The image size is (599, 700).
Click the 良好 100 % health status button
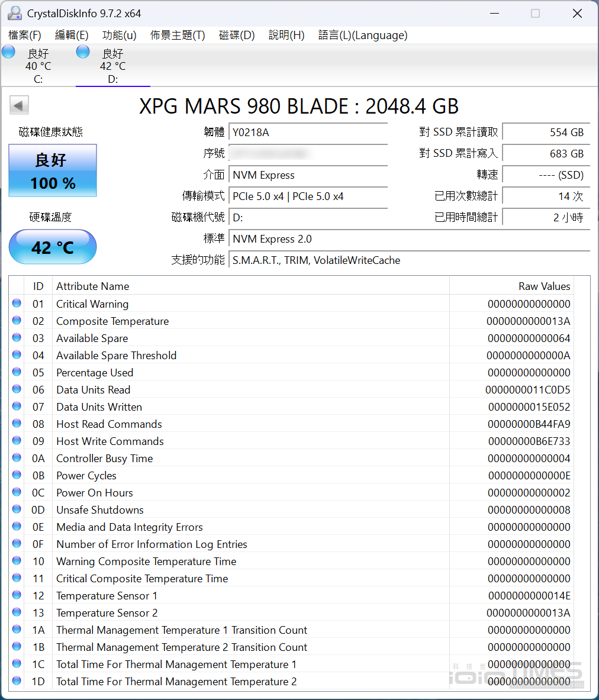(x=53, y=171)
